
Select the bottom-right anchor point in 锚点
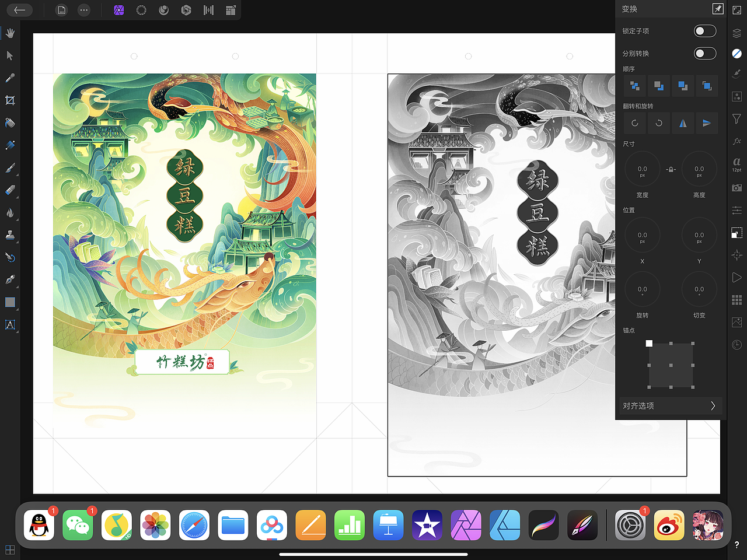point(693,387)
